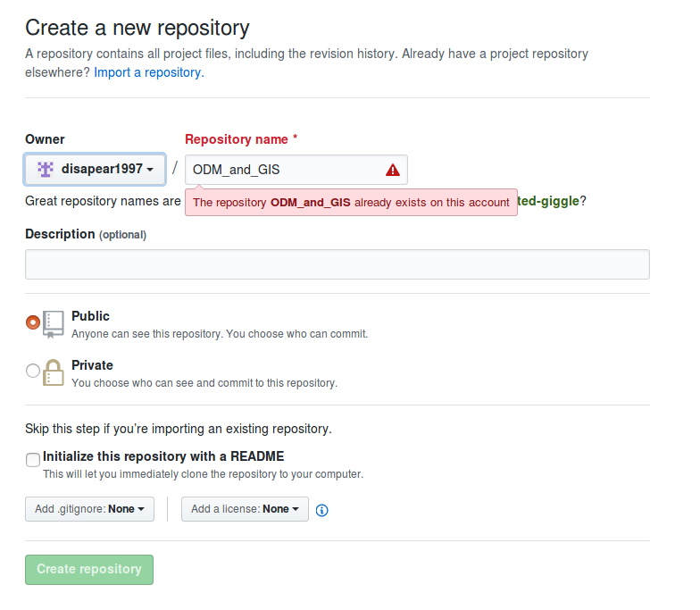This screenshot has width=700, height=610.
Task: Focus the Description input field
Action: pos(337,264)
